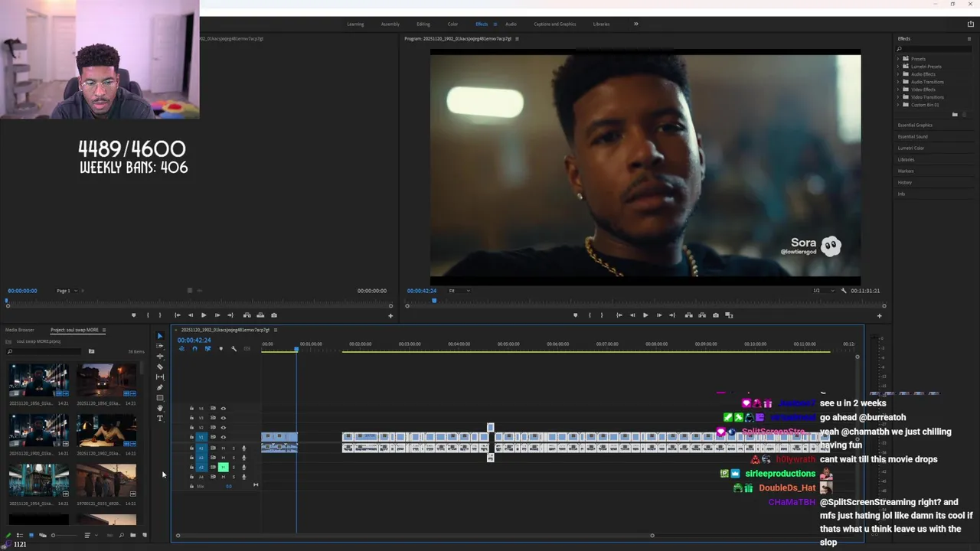Play the Source monitor
The height and width of the screenshot is (551, 980).
[x=204, y=315]
